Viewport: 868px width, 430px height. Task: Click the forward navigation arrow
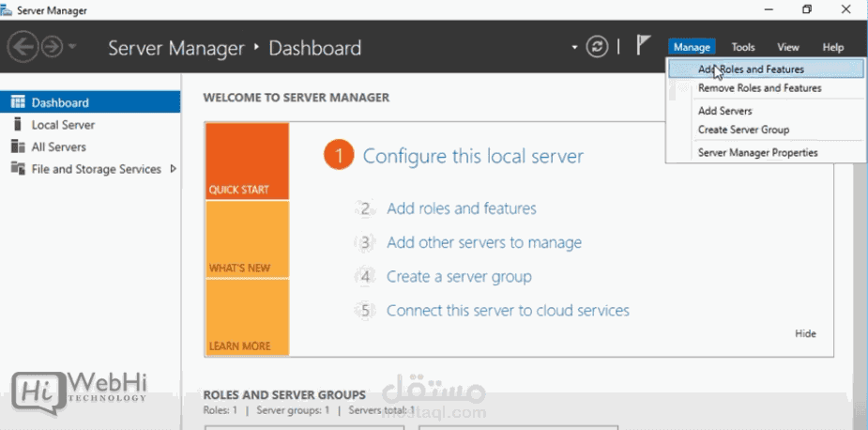[53, 47]
